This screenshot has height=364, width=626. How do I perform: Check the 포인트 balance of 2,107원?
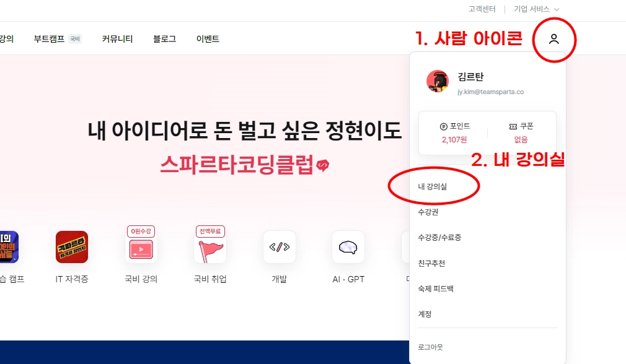coord(454,132)
